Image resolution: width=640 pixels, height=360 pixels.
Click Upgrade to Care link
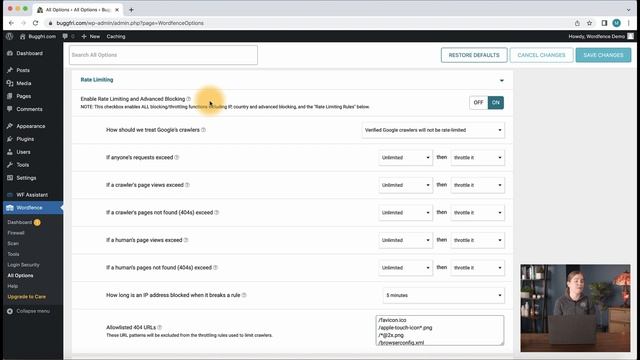[27, 297]
